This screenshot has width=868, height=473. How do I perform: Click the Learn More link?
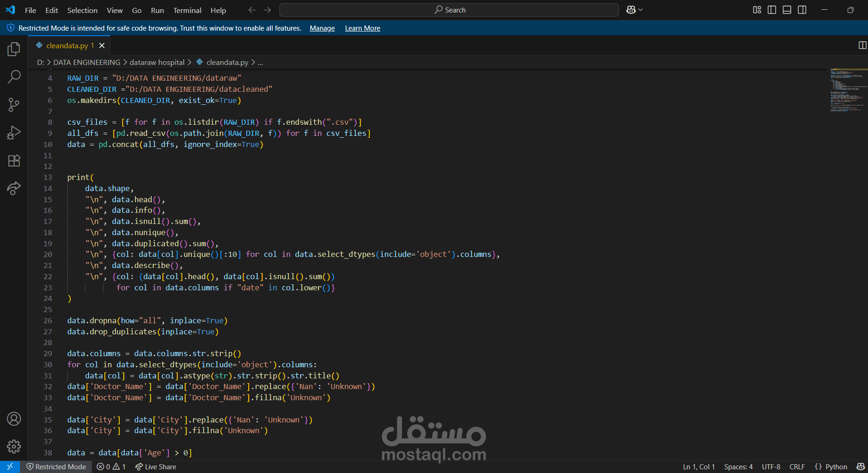tap(362, 28)
